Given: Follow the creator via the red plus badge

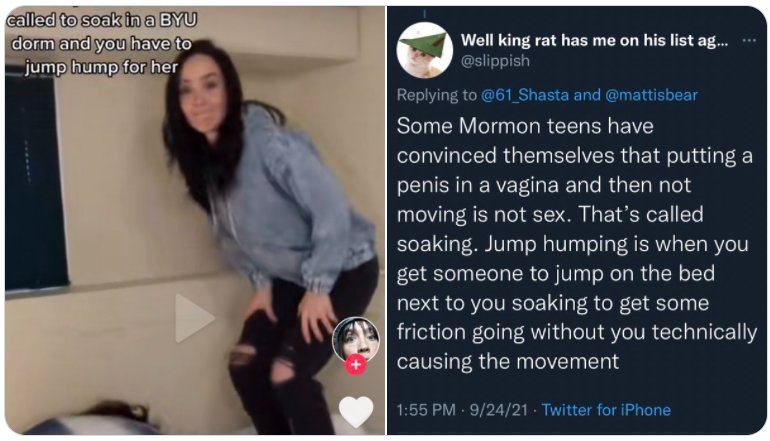Looking at the screenshot, I should [356, 365].
